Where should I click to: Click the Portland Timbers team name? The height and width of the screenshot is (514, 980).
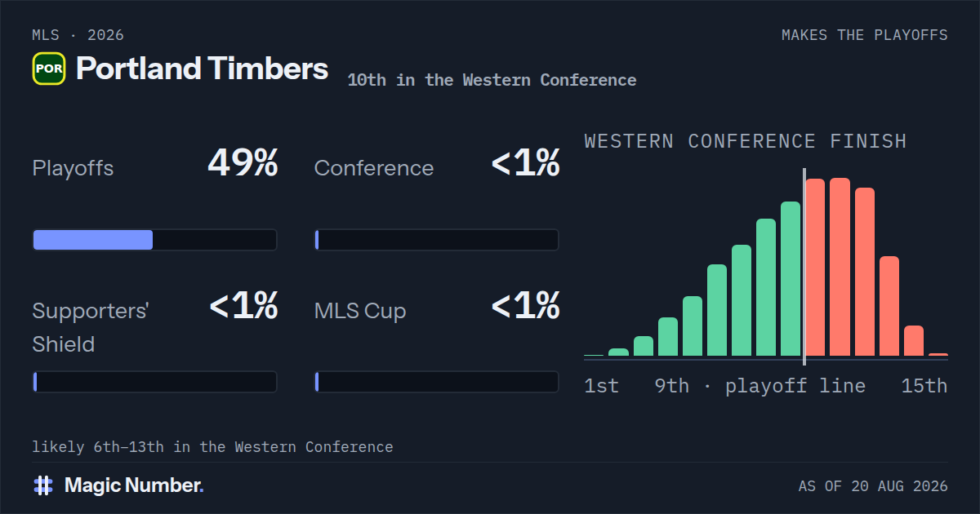point(202,69)
